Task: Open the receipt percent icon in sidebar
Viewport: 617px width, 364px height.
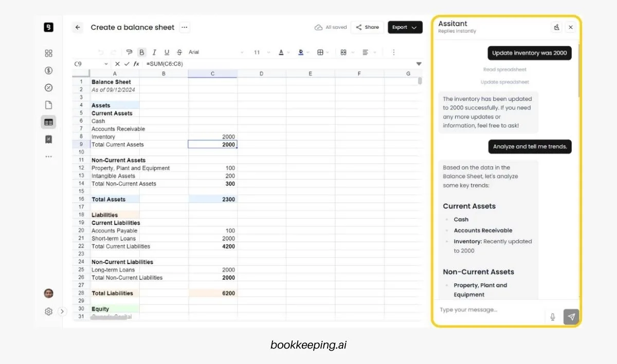Action: click(48, 139)
